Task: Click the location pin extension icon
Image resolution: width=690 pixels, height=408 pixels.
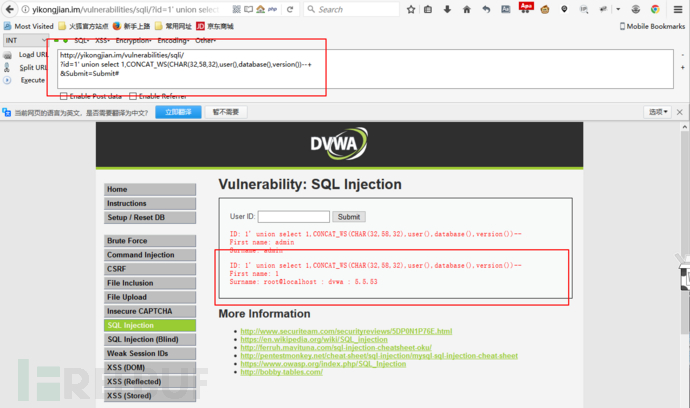Action: pyautogui.click(x=564, y=9)
